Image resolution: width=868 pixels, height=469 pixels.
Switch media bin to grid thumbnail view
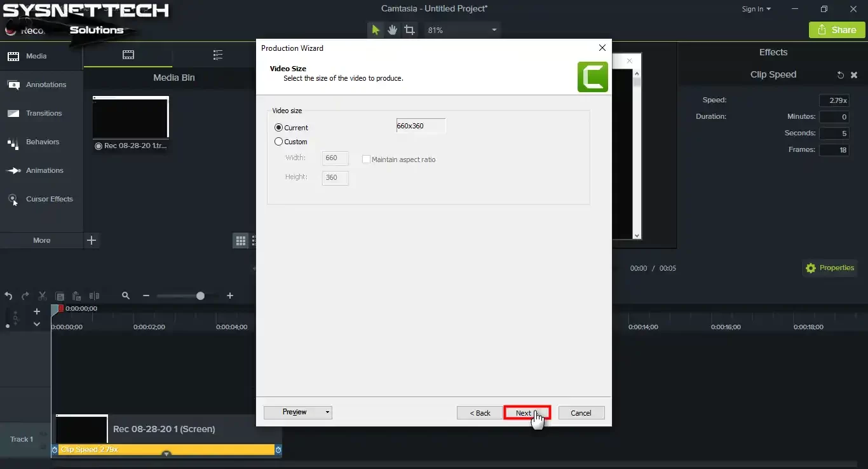241,240
